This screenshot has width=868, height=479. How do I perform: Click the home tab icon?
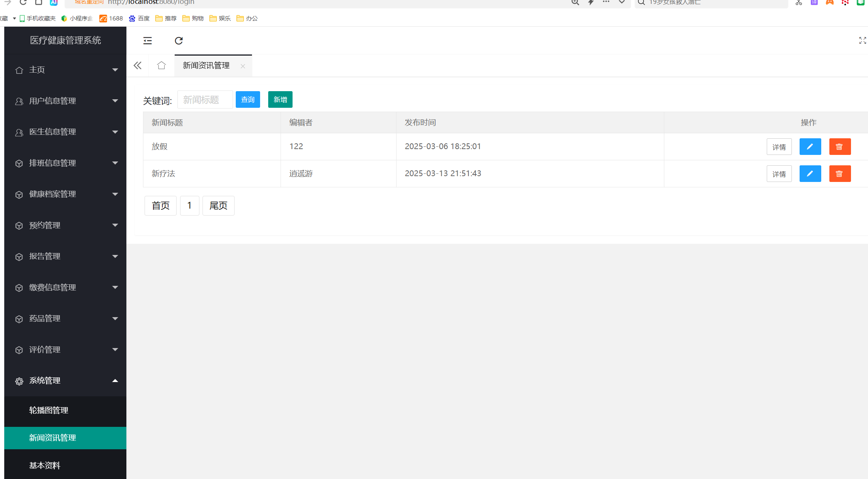tap(162, 65)
